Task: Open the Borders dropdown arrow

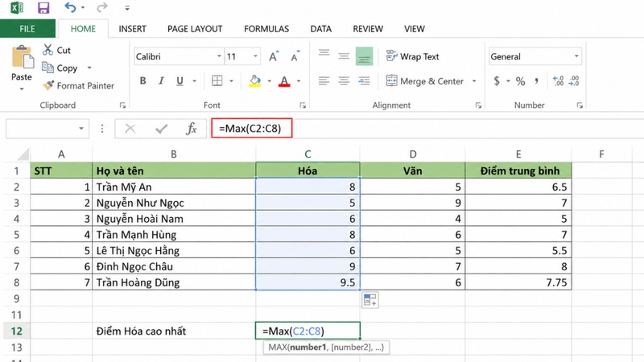Action: [x=231, y=81]
